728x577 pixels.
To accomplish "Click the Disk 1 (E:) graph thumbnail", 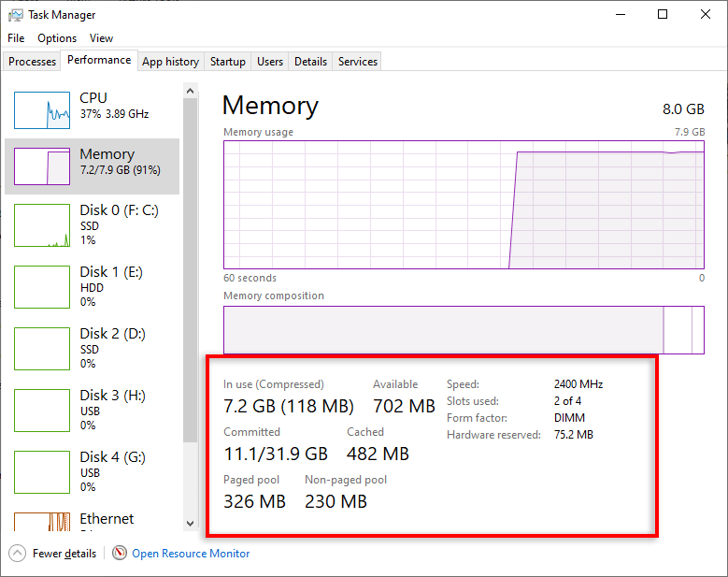I will pos(42,287).
